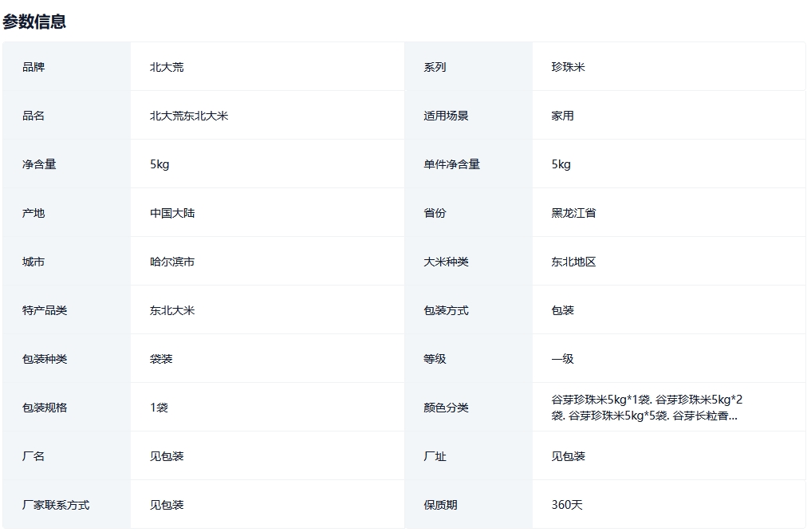Viewport: 811px width, 532px height.
Task: Click the value 1袋
Action: 159,408
